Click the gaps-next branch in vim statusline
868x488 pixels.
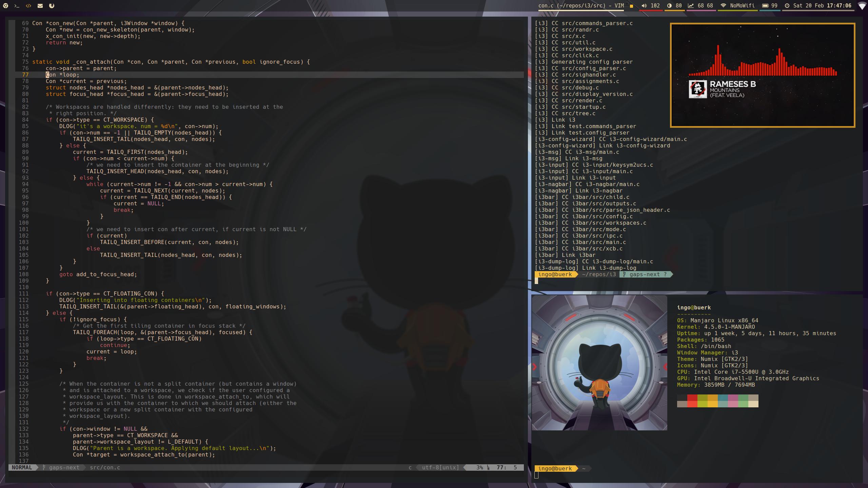coord(64,467)
